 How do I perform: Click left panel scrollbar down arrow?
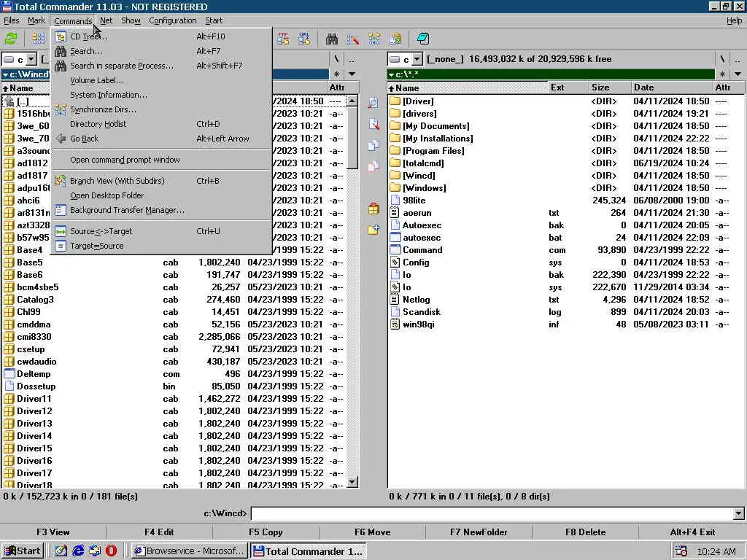352,482
